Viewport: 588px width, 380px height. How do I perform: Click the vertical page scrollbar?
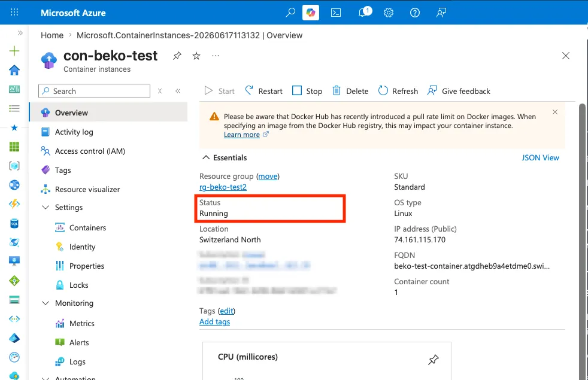tap(582, 242)
